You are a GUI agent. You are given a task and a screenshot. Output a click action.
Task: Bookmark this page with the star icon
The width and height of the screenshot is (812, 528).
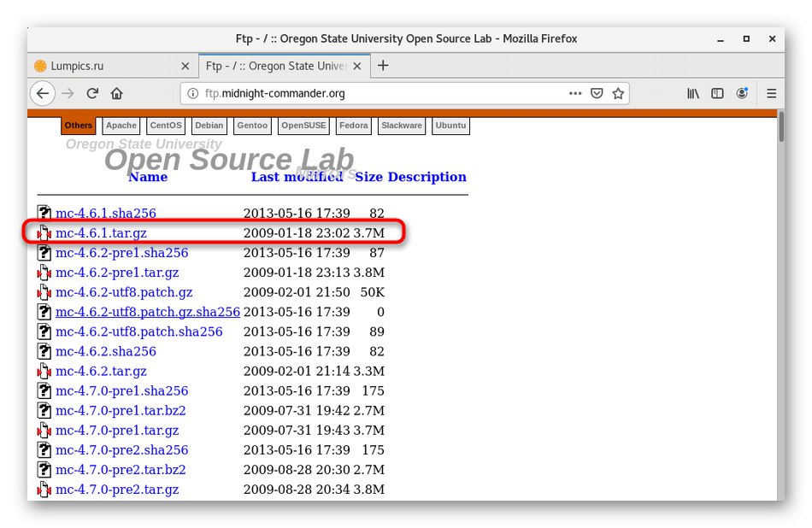(618, 93)
